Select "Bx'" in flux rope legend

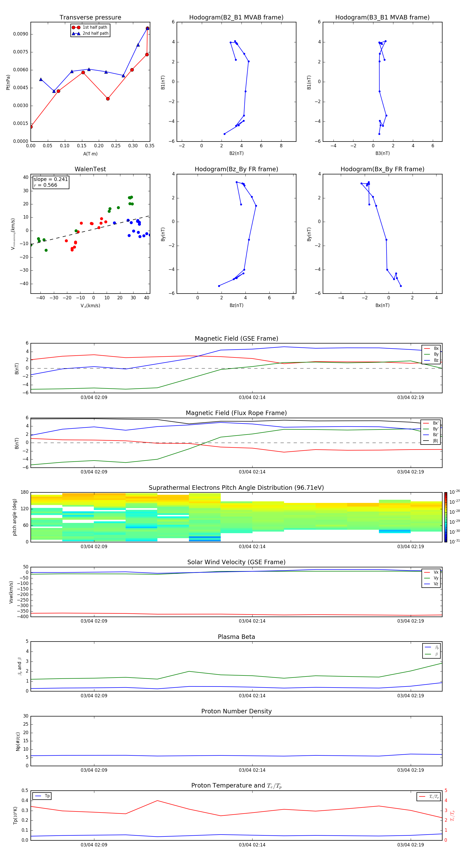[x=431, y=423]
